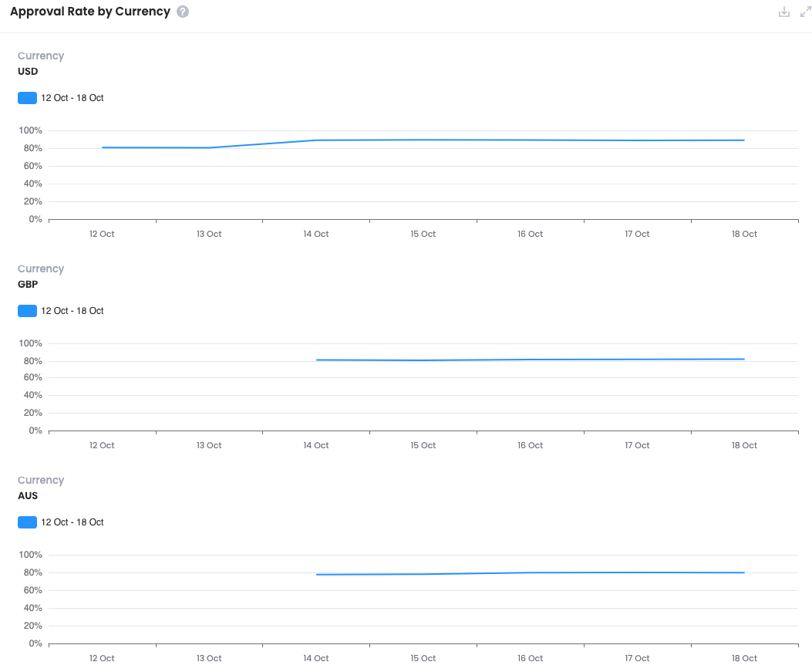Click the GBP currency heading

28,285
